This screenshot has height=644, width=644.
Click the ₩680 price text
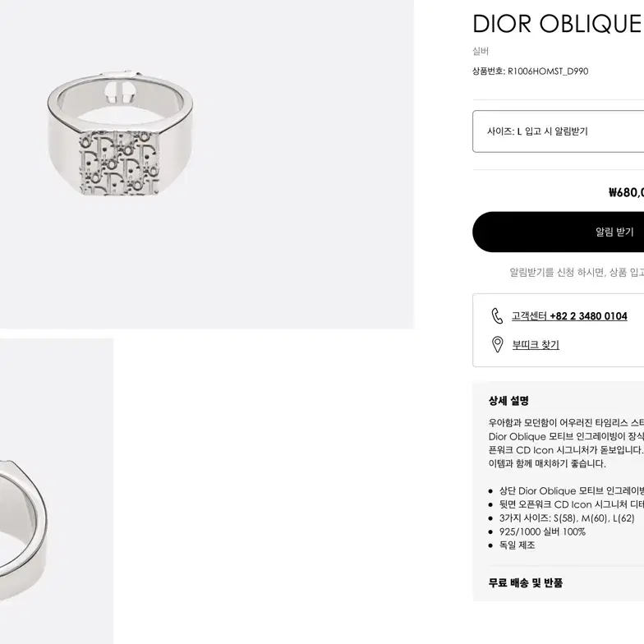click(x=626, y=192)
